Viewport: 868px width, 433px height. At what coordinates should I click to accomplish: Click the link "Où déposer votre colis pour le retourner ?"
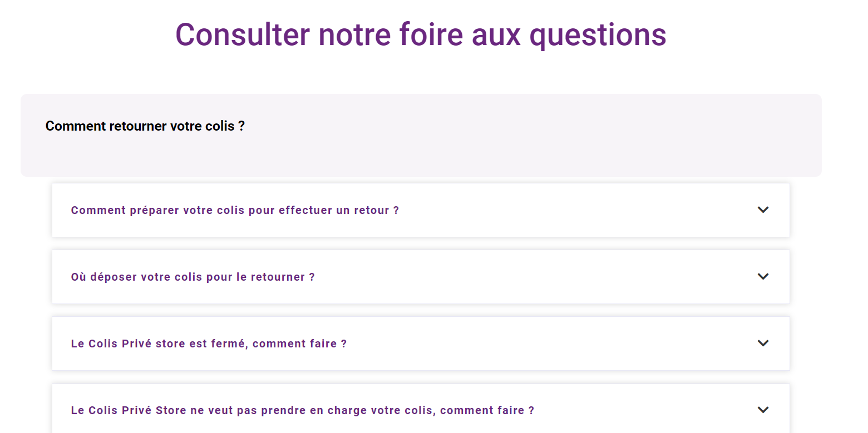pyautogui.click(x=193, y=276)
